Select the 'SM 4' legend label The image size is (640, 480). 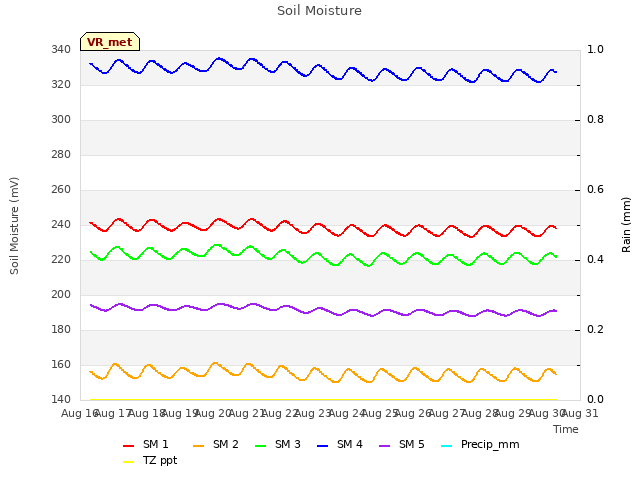click(x=350, y=444)
